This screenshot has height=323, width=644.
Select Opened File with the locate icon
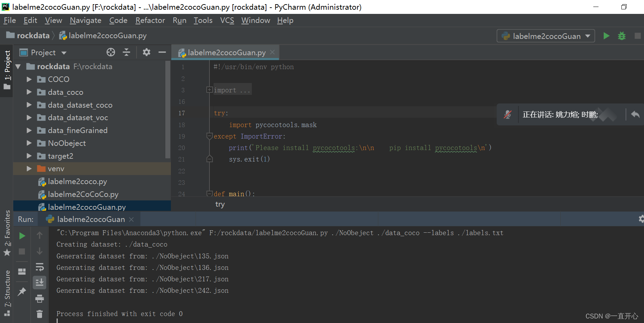click(x=111, y=52)
